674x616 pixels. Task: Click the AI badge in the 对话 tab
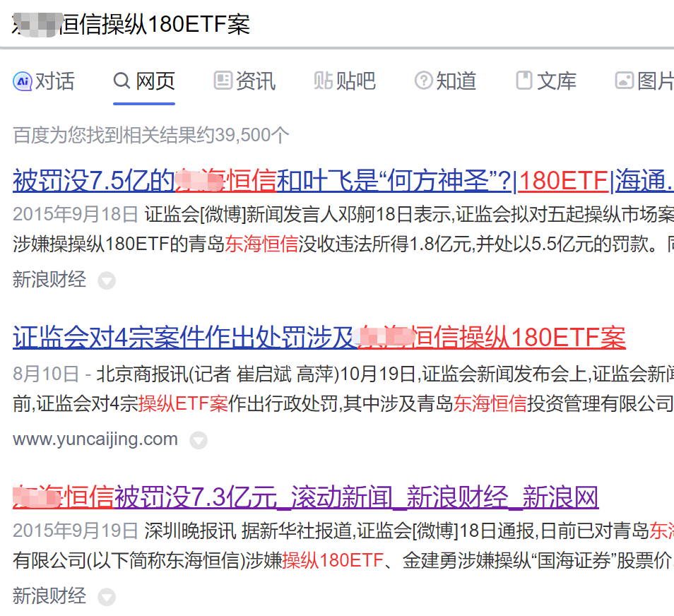click(23, 81)
